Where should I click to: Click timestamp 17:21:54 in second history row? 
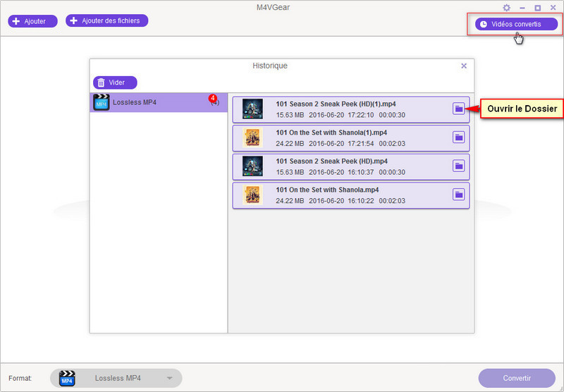pos(361,144)
